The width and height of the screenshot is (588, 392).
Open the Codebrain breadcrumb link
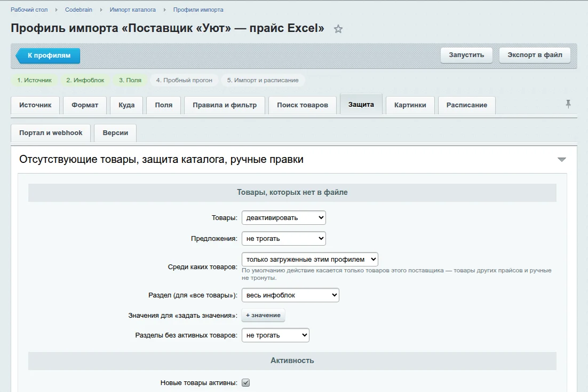[78, 10]
